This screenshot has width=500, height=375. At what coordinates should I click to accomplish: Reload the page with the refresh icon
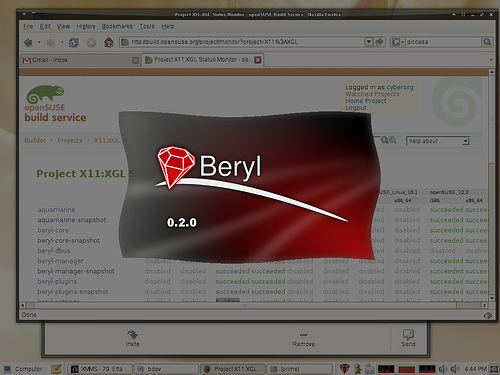(73, 42)
